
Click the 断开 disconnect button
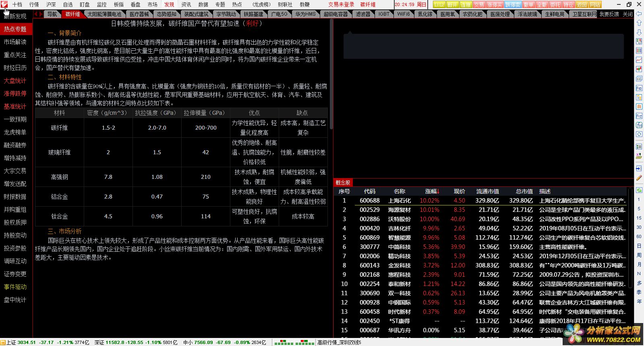[x=453, y=4]
